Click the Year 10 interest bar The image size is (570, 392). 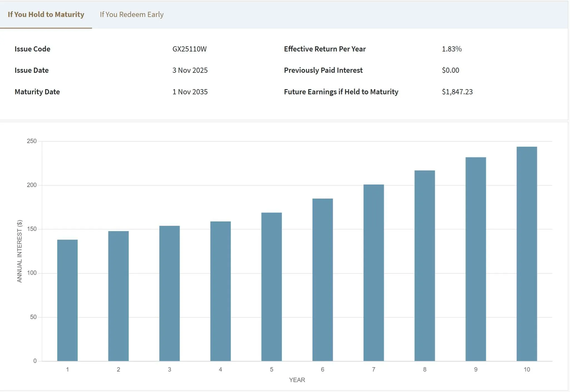pyautogui.click(x=527, y=254)
